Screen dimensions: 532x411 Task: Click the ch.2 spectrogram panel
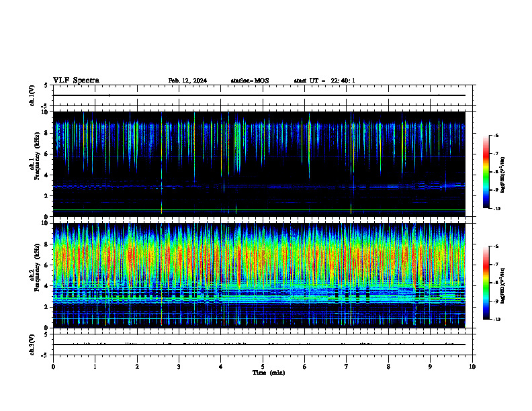point(259,275)
